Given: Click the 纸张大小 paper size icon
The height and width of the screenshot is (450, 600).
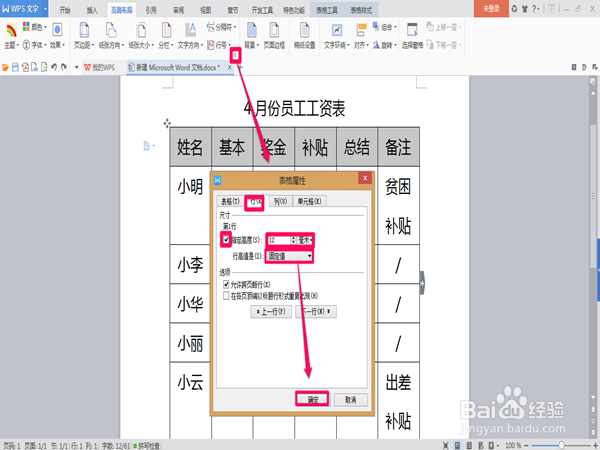Looking at the screenshot, I should pyautogui.click(x=141, y=29).
